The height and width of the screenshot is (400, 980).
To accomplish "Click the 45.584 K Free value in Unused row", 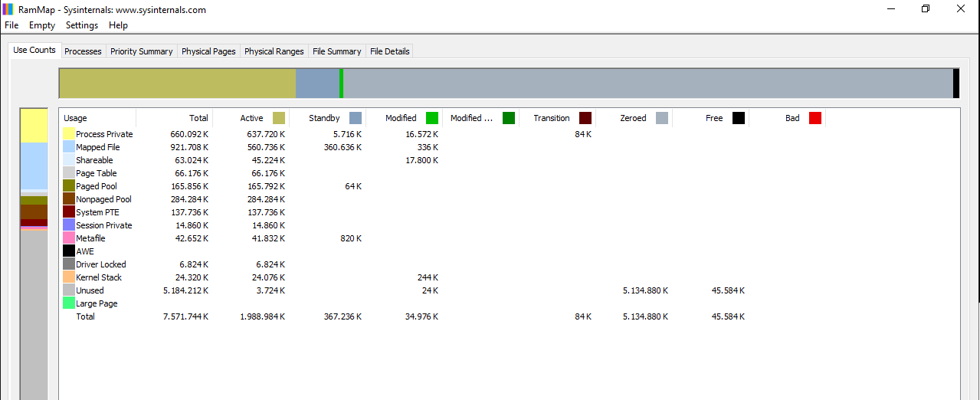I will [x=728, y=290].
